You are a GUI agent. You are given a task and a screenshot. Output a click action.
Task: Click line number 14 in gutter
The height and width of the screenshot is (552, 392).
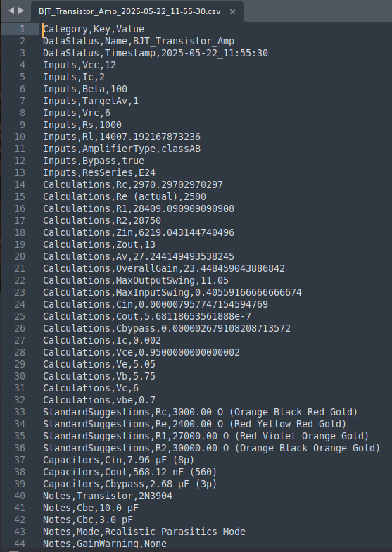coord(20,184)
